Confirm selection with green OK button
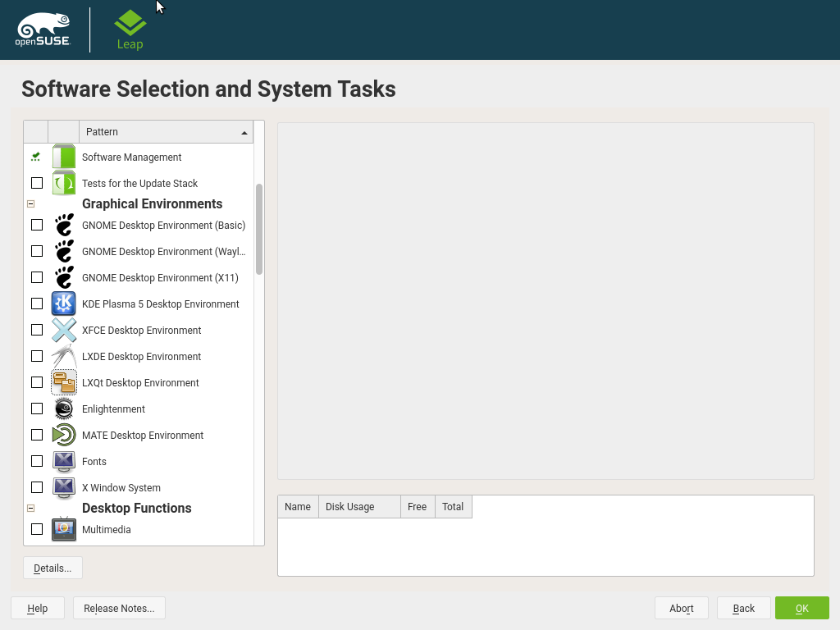Image resolution: width=840 pixels, height=630 pixels. tap(802, 608)
